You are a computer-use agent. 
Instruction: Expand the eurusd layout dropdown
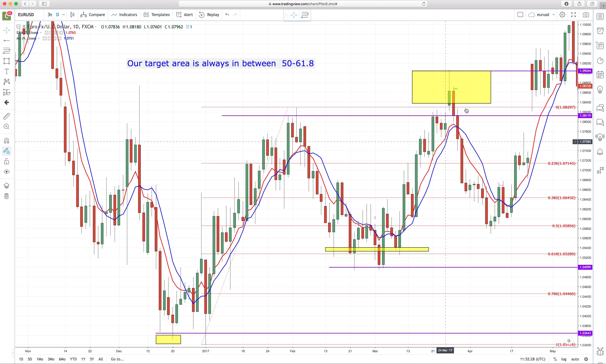pyautogui.click(x=554, y=15)
